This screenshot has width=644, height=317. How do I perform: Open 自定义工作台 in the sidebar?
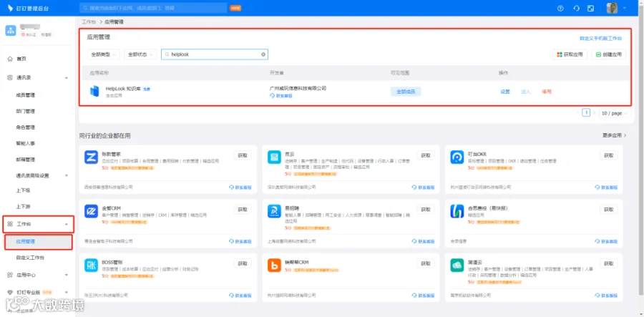pyautogui.click(x=30, y=258)
